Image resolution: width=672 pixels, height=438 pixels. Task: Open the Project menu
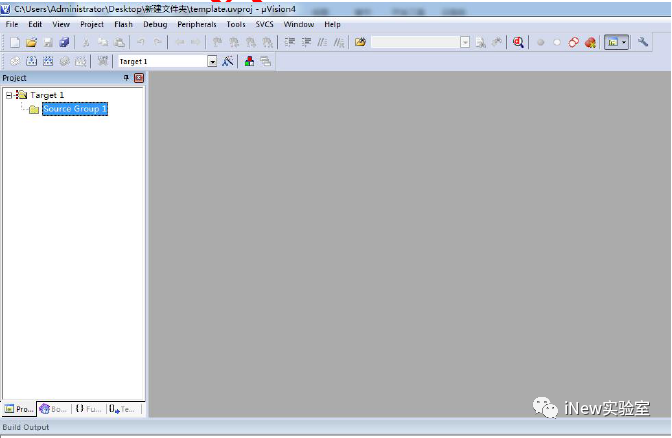[92, 24]
